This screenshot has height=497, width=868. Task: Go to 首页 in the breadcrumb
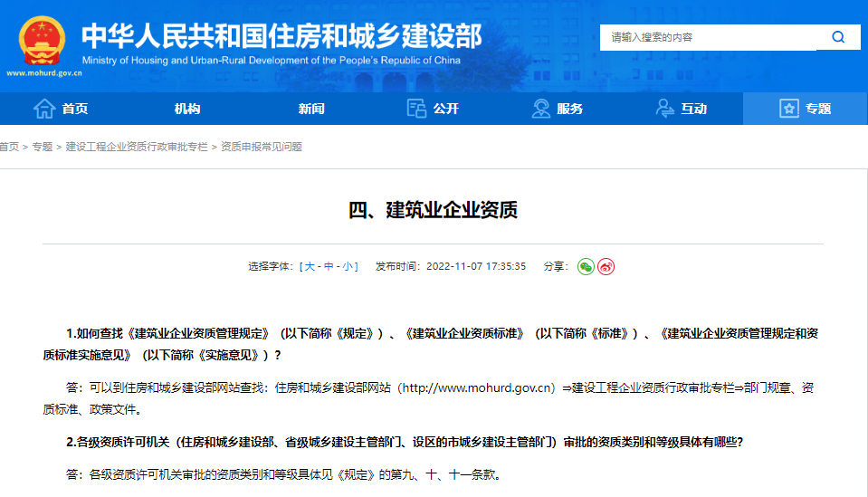pos(9,147)
